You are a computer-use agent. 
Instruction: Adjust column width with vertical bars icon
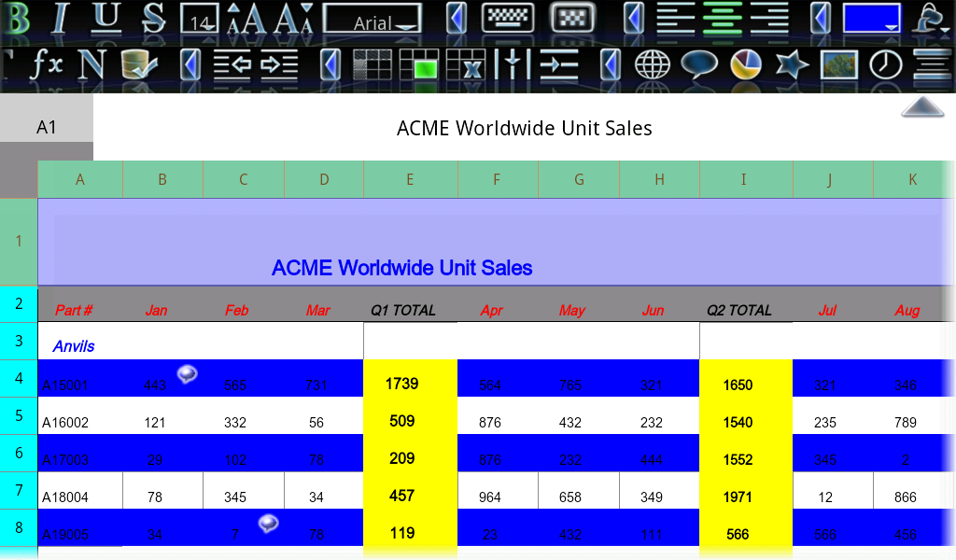tap(513, 64)
